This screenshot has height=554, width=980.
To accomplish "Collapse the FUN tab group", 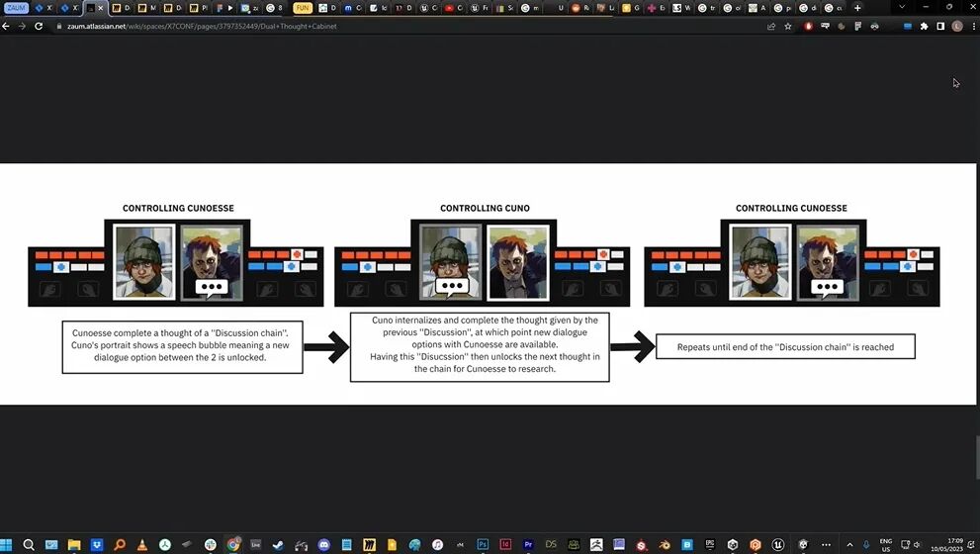I will (x=303, y=8).
